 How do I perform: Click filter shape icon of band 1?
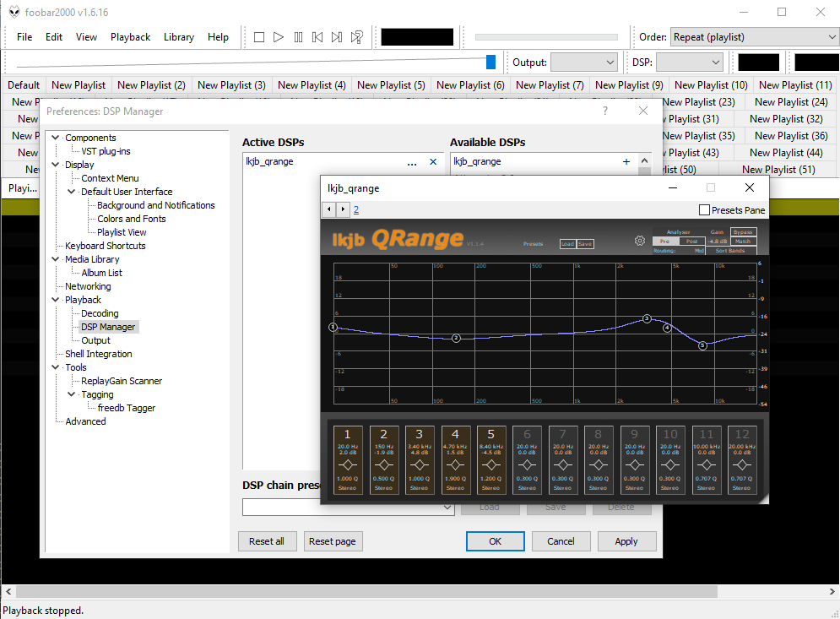[x=348, y=465]
